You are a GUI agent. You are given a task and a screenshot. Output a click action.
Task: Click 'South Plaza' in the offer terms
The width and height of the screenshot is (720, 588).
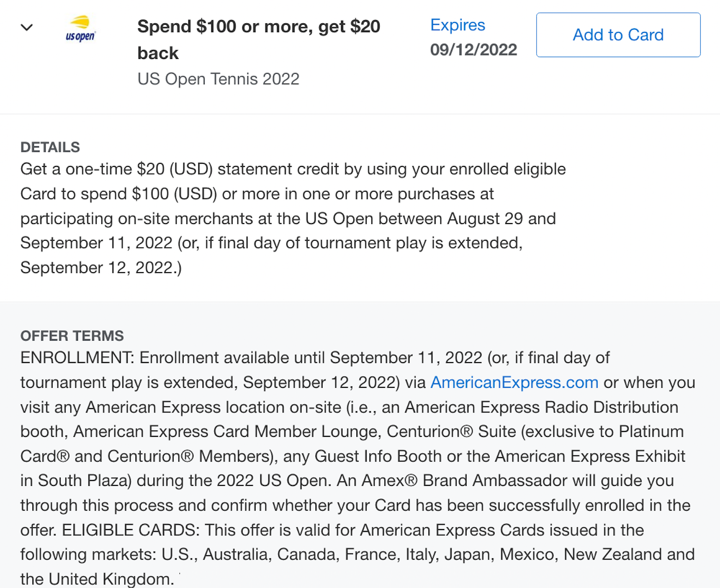(85, 480)
